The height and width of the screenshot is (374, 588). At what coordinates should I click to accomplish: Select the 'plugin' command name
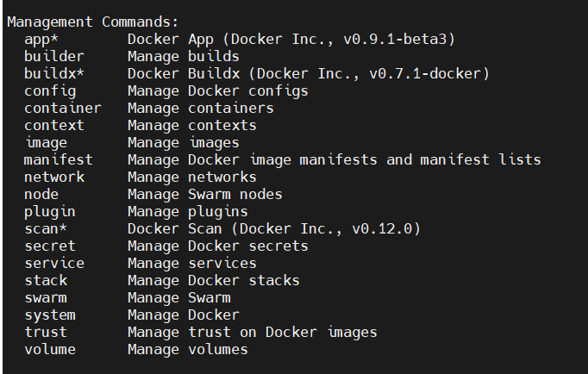point(50,212)
